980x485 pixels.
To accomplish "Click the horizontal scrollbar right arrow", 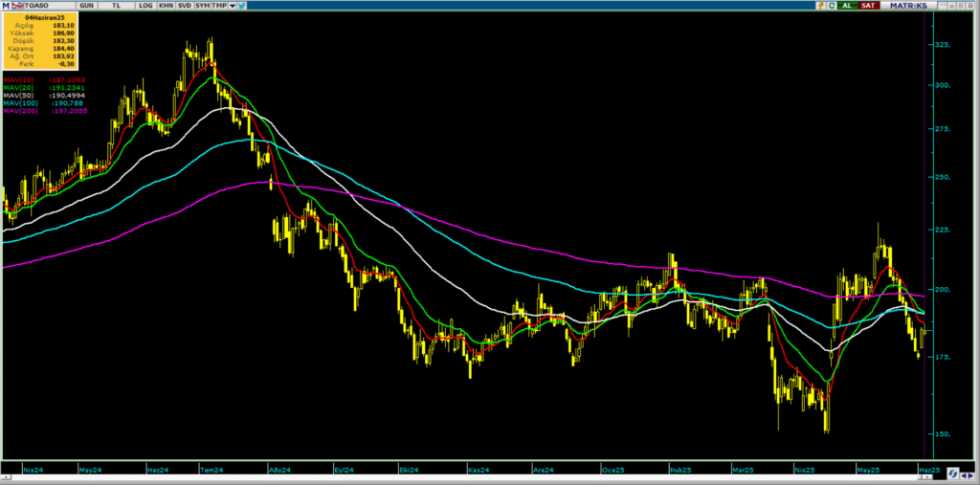I will [x=927, y=477].
